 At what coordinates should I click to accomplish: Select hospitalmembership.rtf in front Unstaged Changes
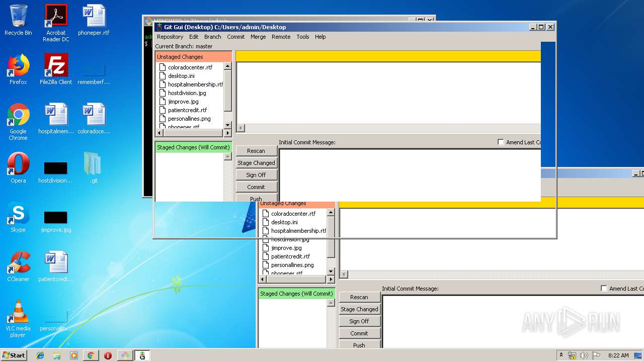point(195,84)
